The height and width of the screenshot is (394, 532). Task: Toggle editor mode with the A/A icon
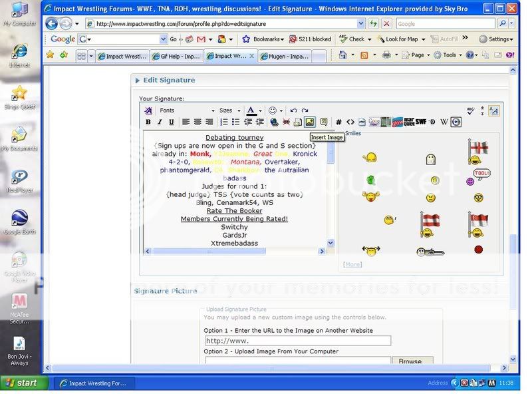coord(493,111)
